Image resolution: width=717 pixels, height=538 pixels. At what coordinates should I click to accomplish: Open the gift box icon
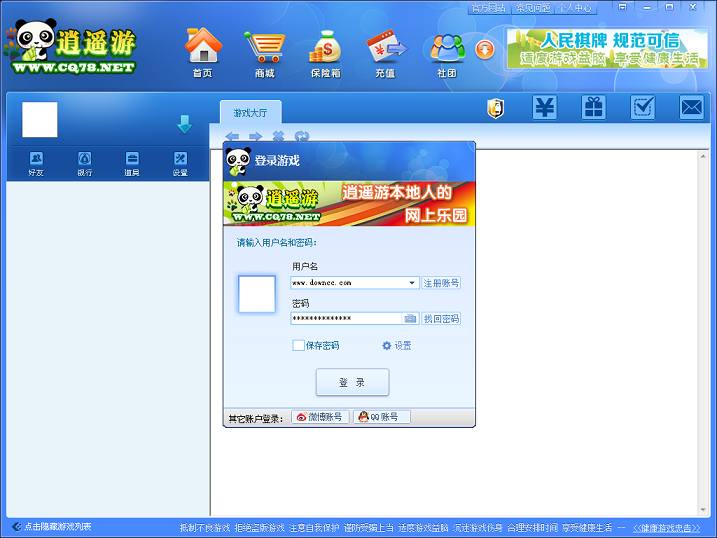[594, 108]
